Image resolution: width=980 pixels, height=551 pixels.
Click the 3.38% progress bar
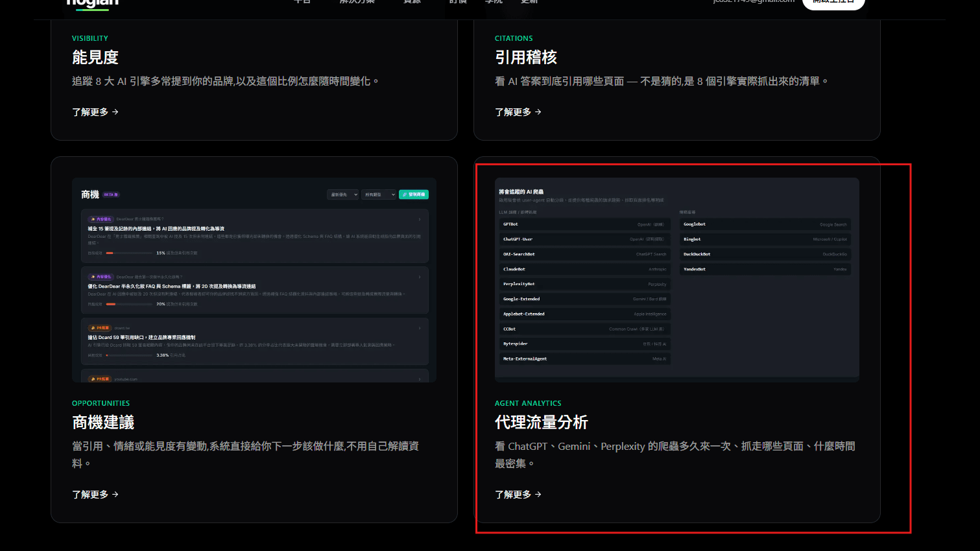pos(128,355)
